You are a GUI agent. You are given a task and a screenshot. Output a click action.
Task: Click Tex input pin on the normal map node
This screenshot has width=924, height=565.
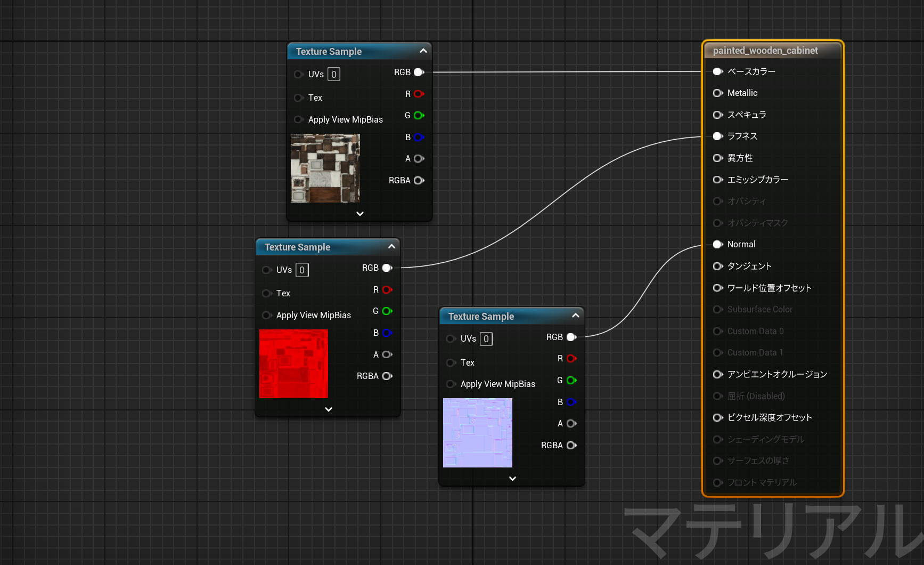pos(451,363)
